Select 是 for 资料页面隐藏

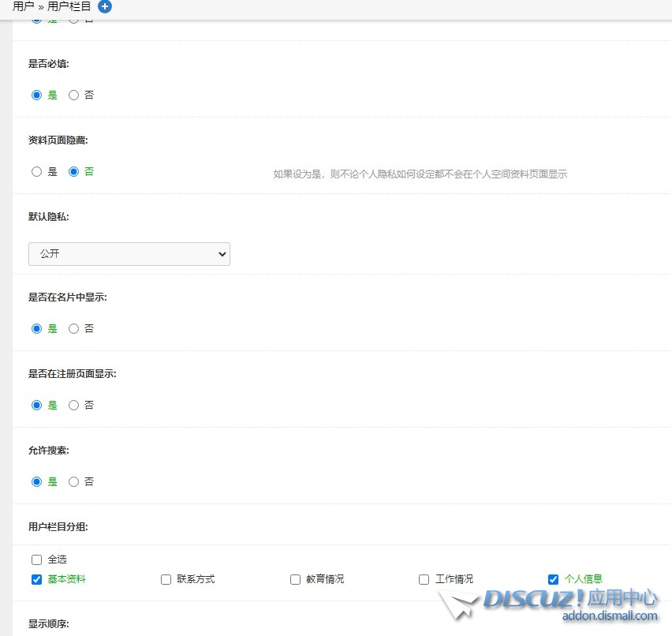36,171
